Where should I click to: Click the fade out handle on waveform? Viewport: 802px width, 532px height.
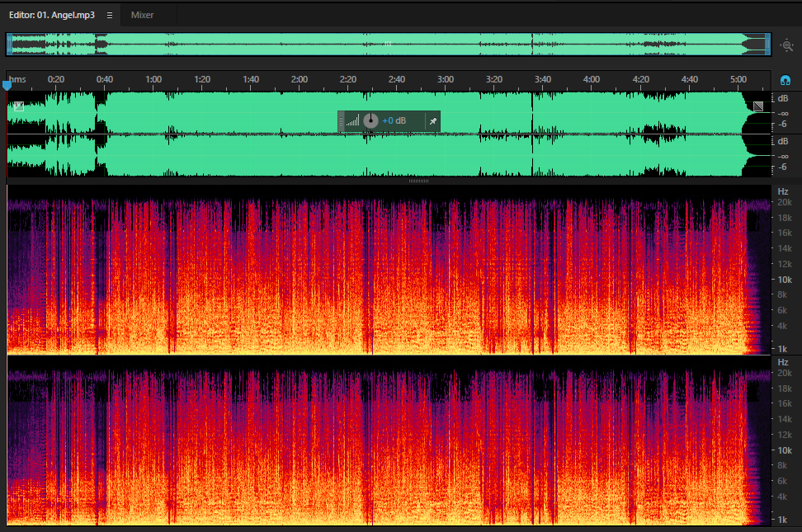tap(758, 106)
